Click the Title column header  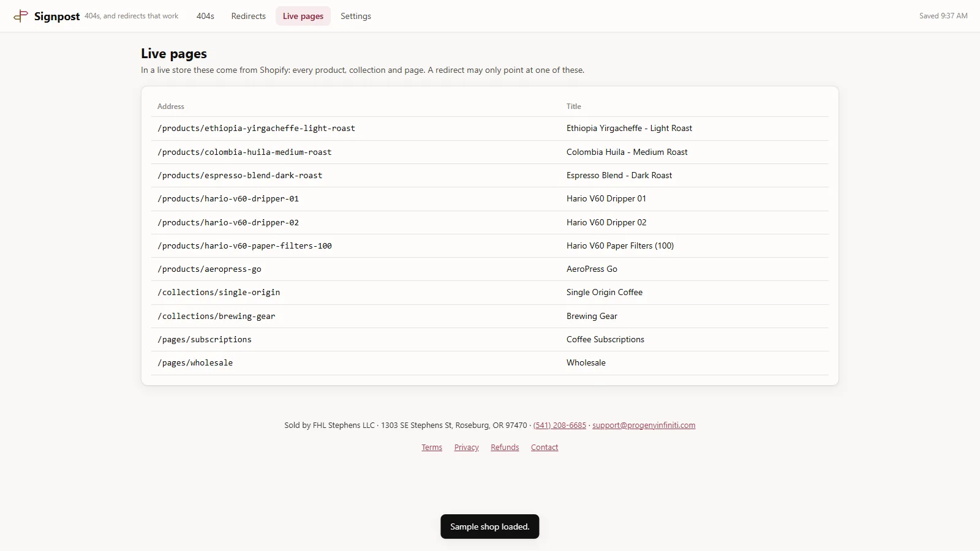(x=574, y=107)
